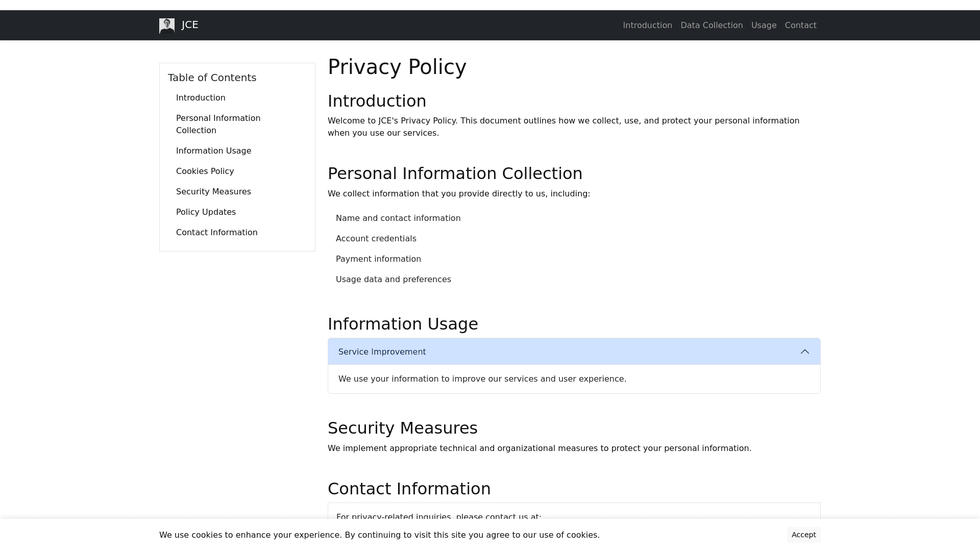
Task: Go to Usage in navbar
Action: (764, 26)
